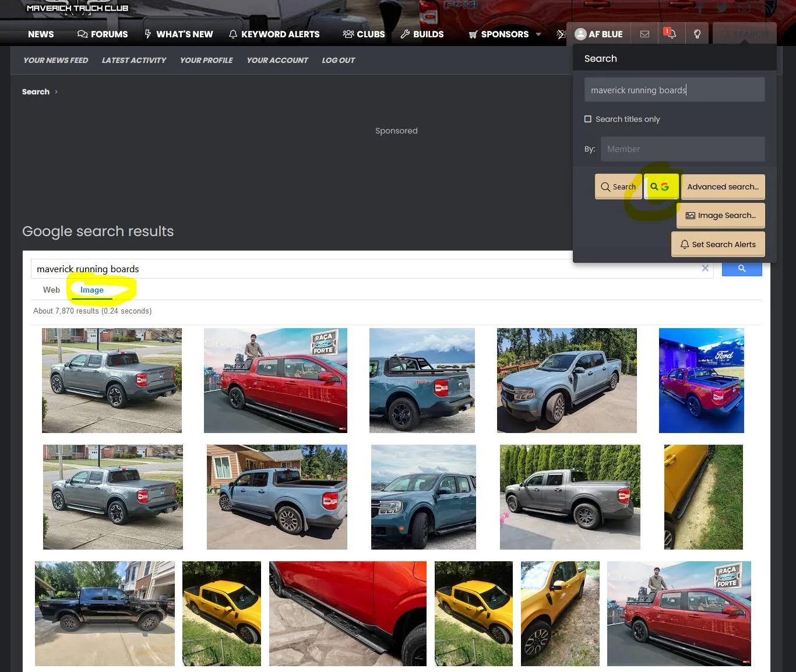The width and height of the screenshot is (796, 672).
Task: Open the Forums section
Action: tap(103, 34)
